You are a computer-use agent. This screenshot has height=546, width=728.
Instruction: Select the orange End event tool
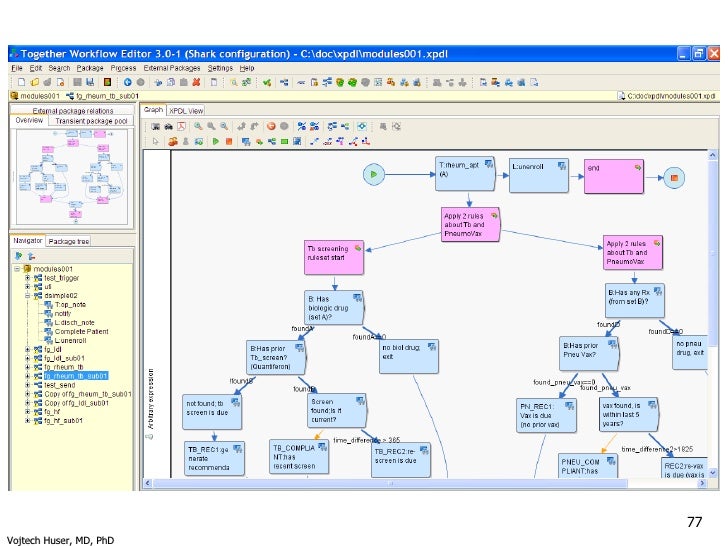point(229,141)
